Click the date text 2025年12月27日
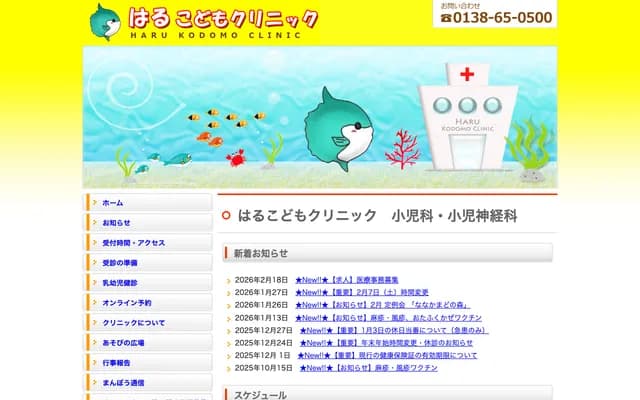This screenshot has height=400, width=640. (264, 331)
